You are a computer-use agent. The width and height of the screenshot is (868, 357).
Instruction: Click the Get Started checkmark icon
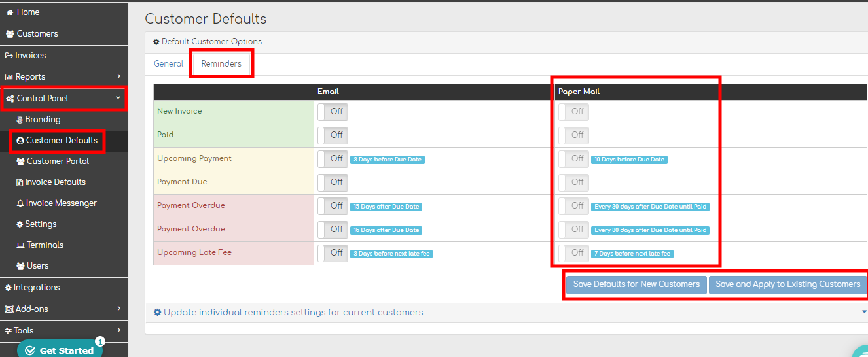30,350
